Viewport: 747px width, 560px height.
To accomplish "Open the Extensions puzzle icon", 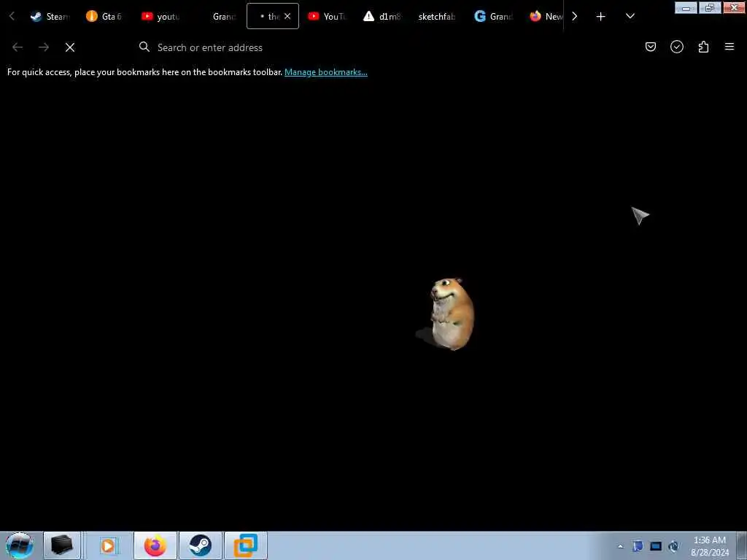I will pyautogui.click(x=703, y=47).
